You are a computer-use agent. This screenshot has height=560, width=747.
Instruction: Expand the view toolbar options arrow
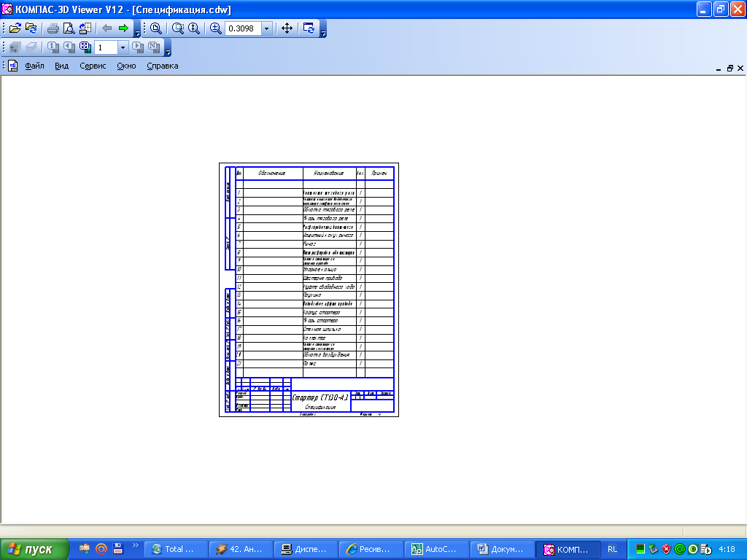pyautogui.click(x=323, y=32)
